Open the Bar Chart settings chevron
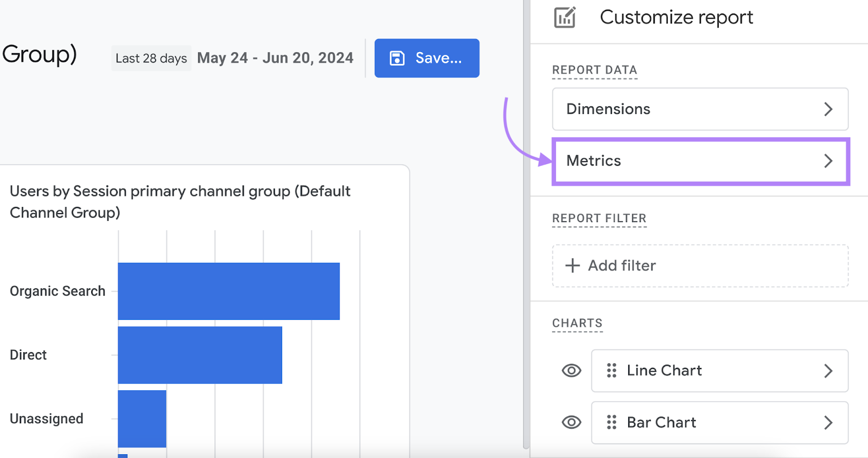 pyautogui.click(x=828, y=423)
